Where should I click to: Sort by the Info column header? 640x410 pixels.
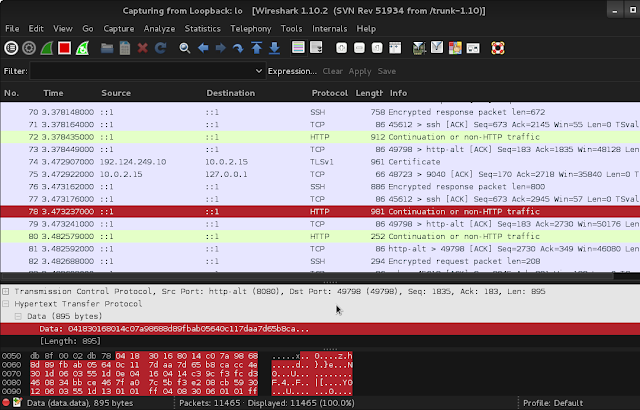398,93
